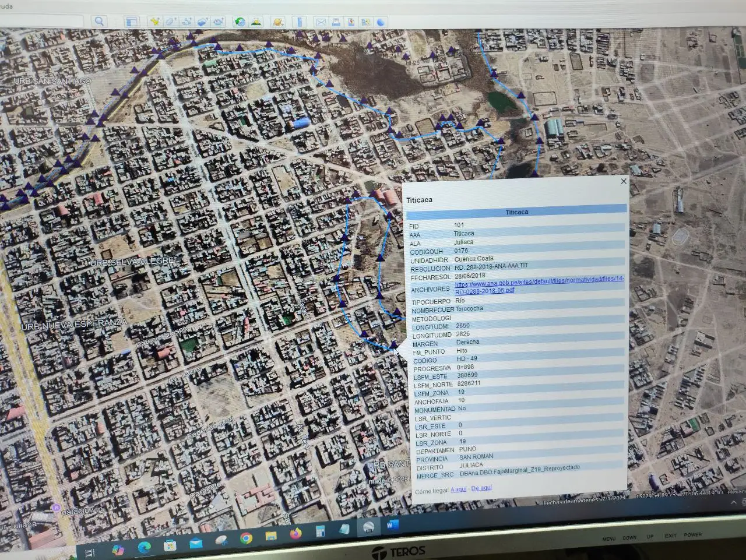Open the planets switcher dropdown
Image resolution: width=746 pixels, height=560 pixels.
[279, 22]
